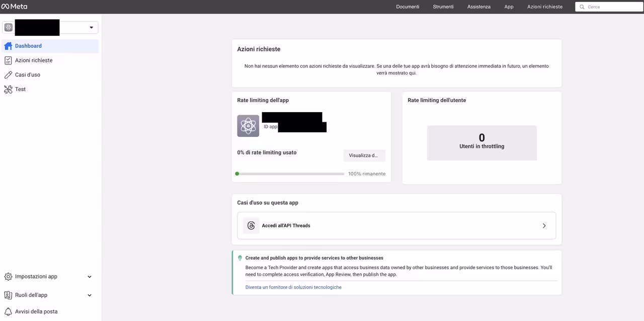644x321 pixels.
Task: Click the app selector icon at top of sidebar
Action: [9, 28]
